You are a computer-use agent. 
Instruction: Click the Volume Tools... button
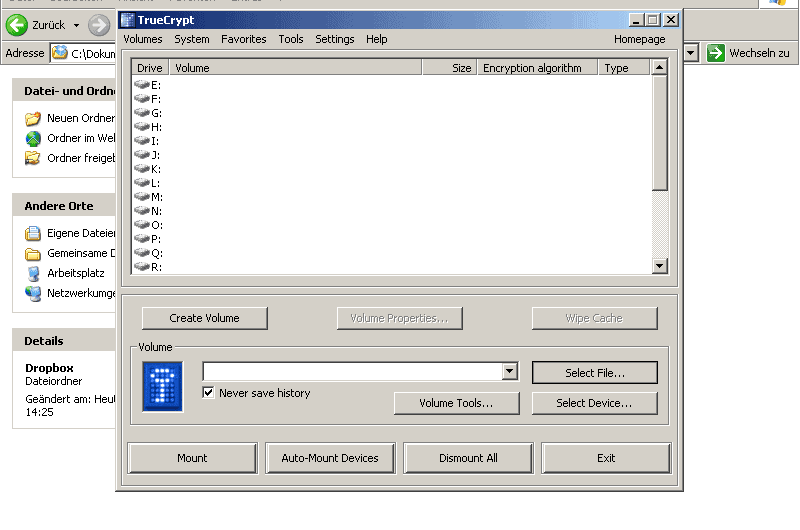pyautogui.click(x=457, y=403)
